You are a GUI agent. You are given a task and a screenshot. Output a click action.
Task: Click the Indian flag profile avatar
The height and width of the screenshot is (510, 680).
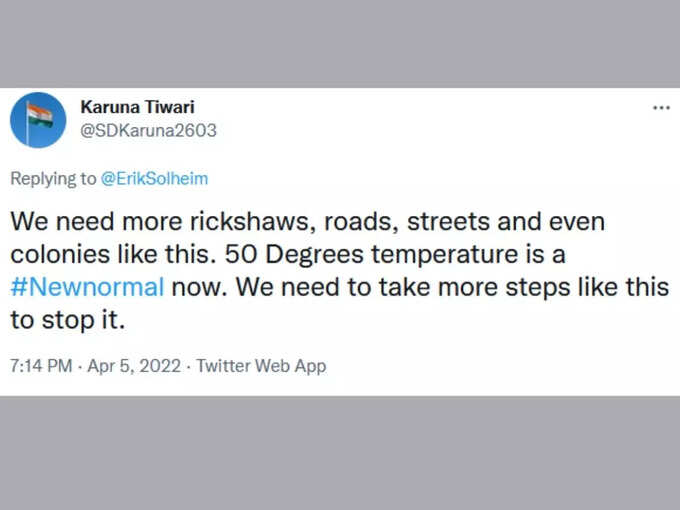coord(38,120)
